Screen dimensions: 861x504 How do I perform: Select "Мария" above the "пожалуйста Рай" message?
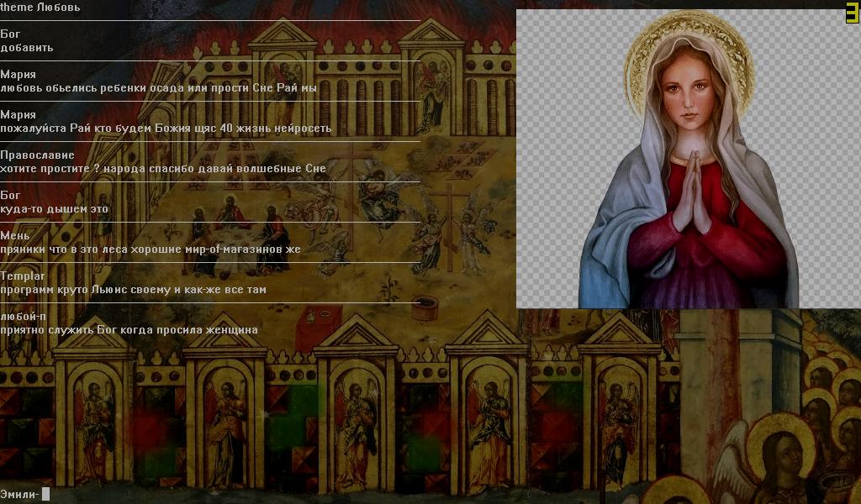(18, 114)
